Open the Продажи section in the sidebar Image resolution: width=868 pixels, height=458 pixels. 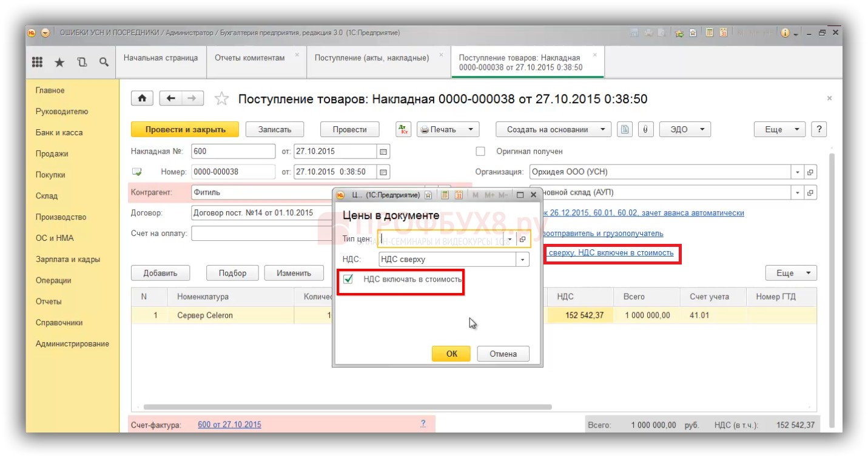point(52,153)
